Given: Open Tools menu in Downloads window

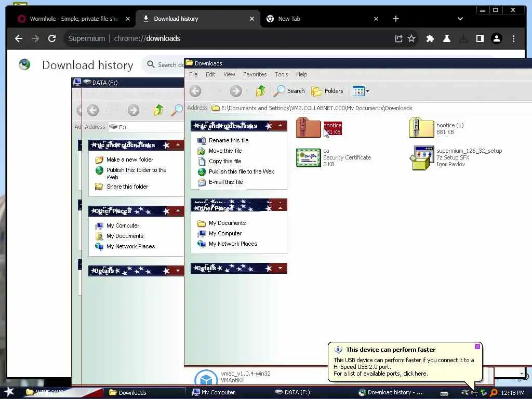Looking at the screenshot, I should (x=281, y=74).
